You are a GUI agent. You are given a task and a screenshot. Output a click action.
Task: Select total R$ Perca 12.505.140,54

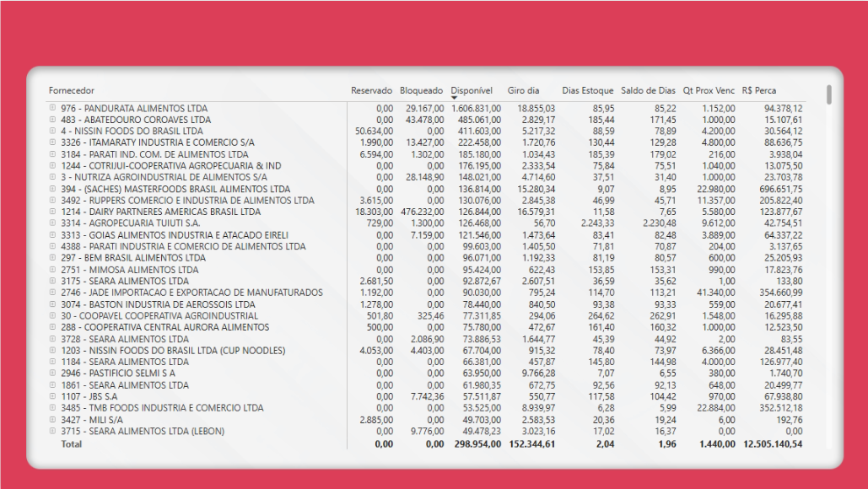(773, 443)
